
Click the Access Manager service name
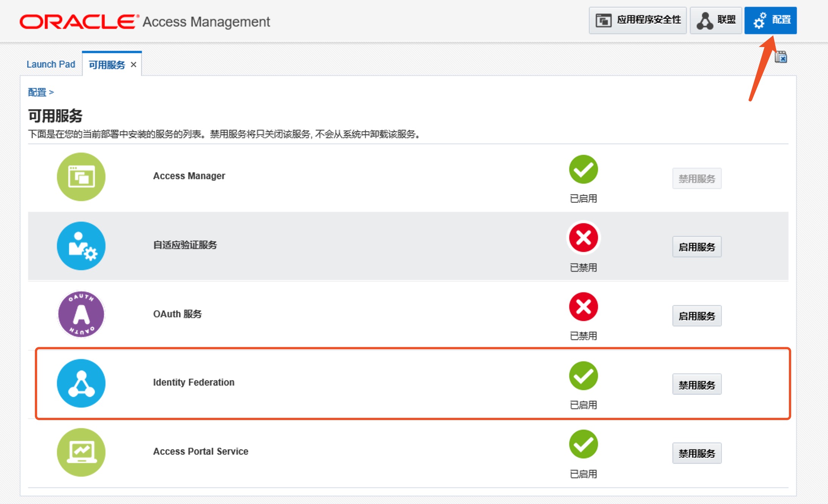tap(189, 176)
